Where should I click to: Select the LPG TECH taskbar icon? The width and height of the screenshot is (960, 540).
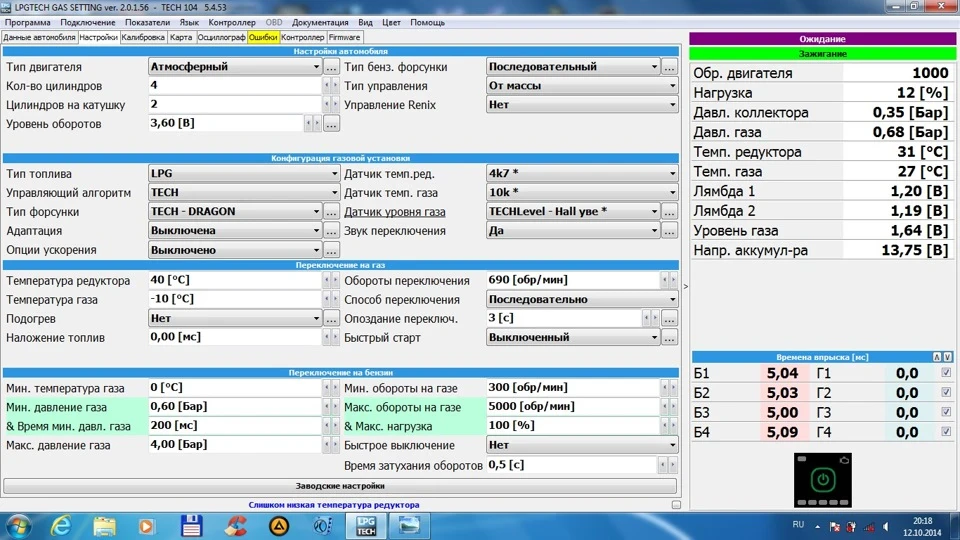point(366,526)
